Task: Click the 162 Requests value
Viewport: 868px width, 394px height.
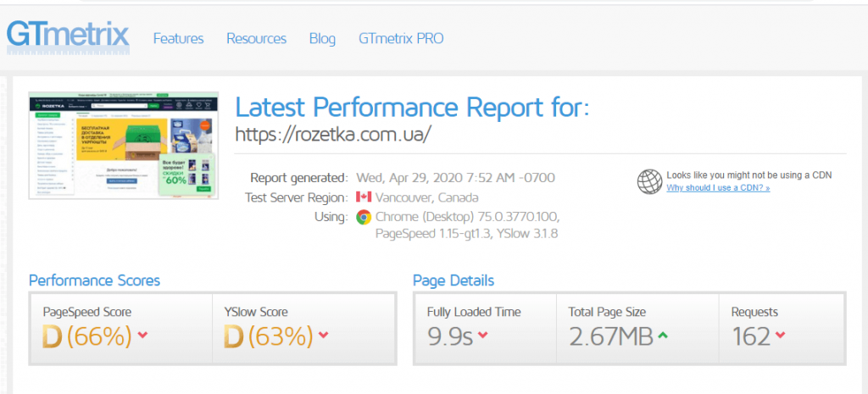Action: click(x=751, y=336)
